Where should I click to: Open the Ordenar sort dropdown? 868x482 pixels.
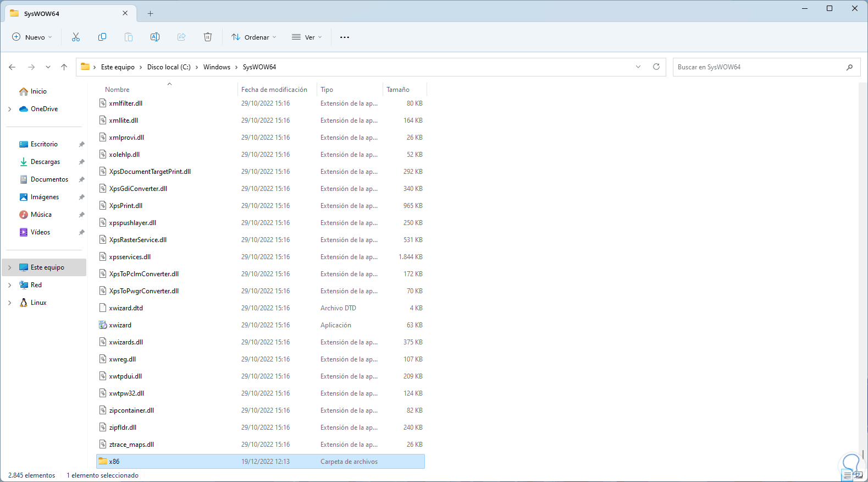click(253, 37)
